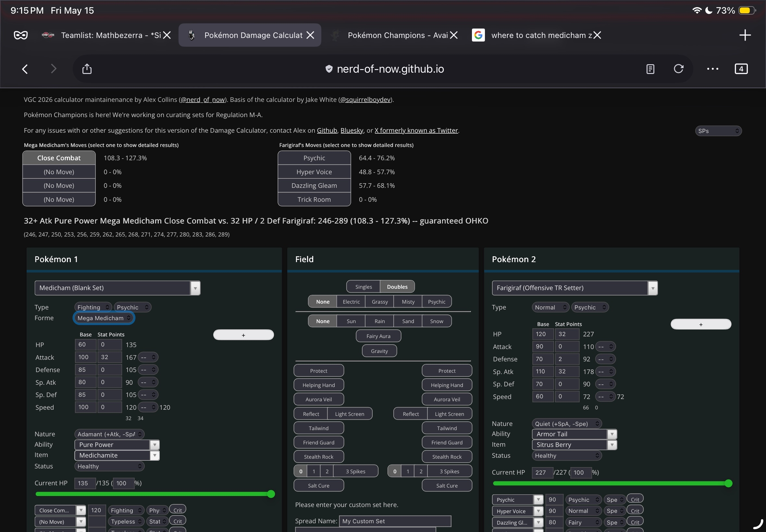766x532 pixels.
Task: Close the Teamlist: Mathbezerra tab
Action: click(x=167, y=35)
